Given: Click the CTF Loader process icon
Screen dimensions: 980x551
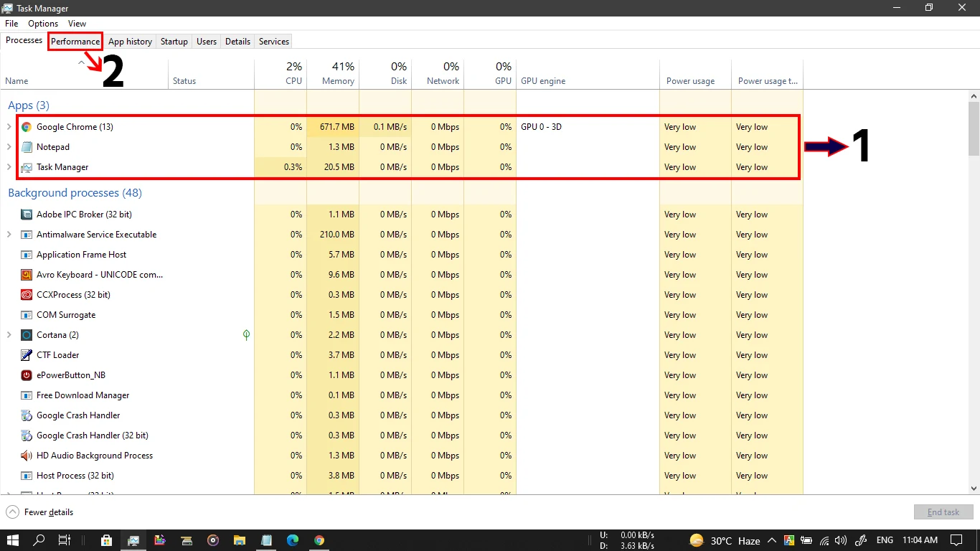Looking at the screenshot, I should click(x=27, y=355).
